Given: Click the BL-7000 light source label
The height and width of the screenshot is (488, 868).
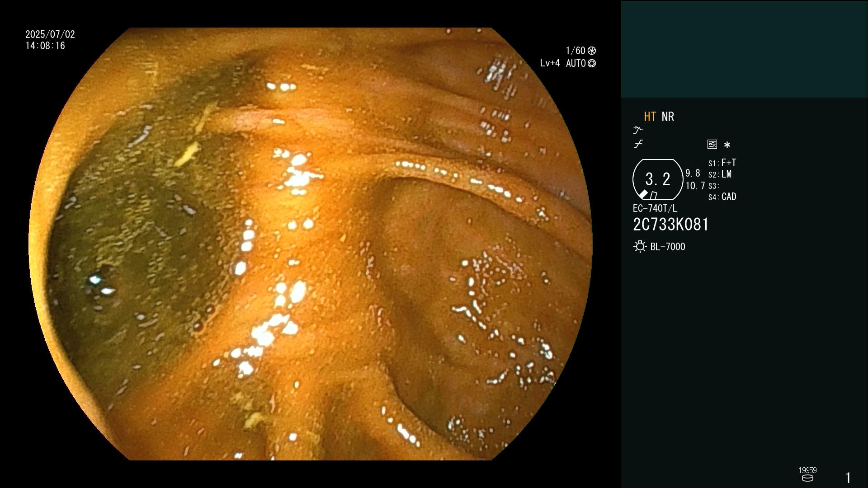Looking at the screenshot, I should tap(668, 247).
